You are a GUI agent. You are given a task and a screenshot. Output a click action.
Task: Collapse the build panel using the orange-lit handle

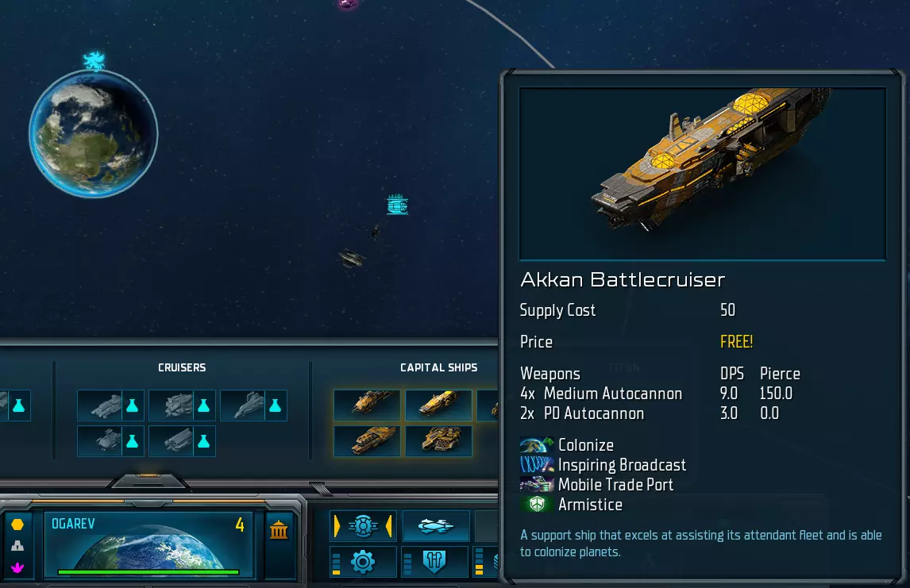[148, 481]
